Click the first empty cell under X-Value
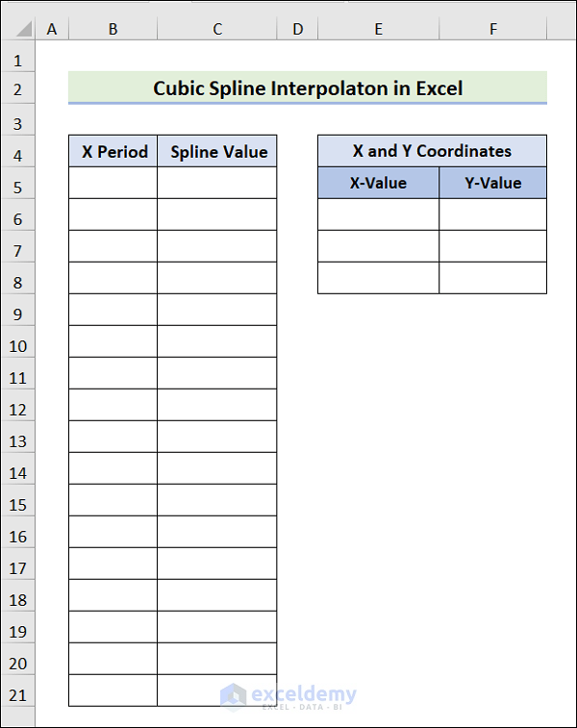Image resolution: width=577 pixels, height=728 pixels. [x=378, y=214]
